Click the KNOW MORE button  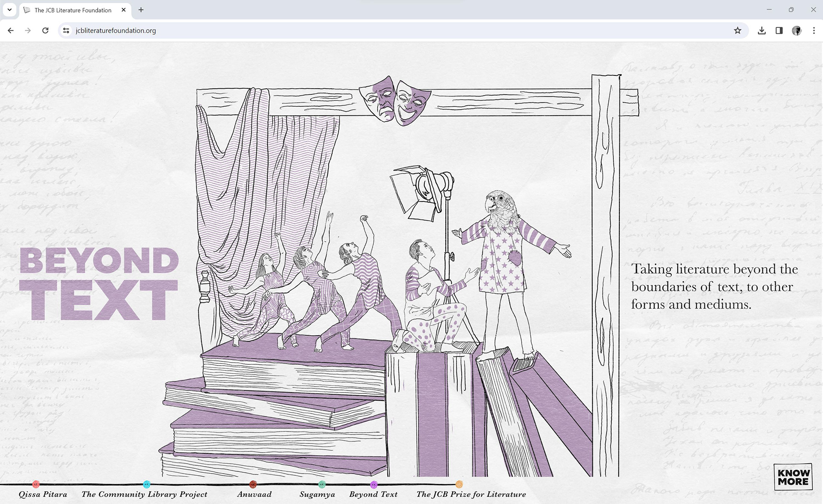point(793,477)
